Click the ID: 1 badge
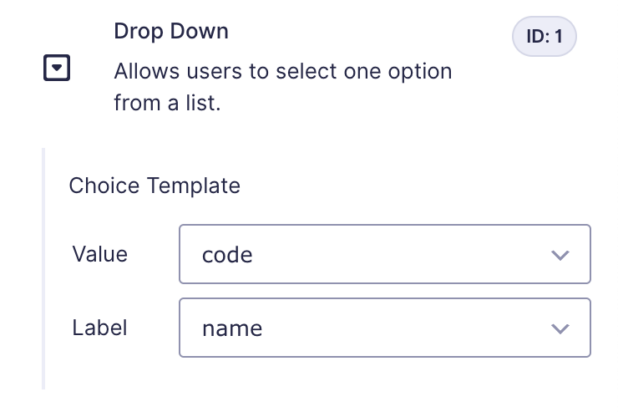This screenshot has height=412, width=618. [544, 36]
